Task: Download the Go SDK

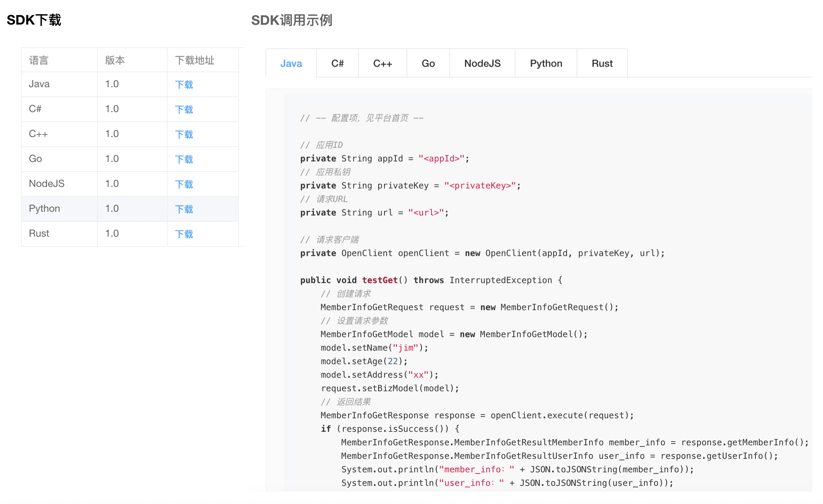Action: click(184, 159)
